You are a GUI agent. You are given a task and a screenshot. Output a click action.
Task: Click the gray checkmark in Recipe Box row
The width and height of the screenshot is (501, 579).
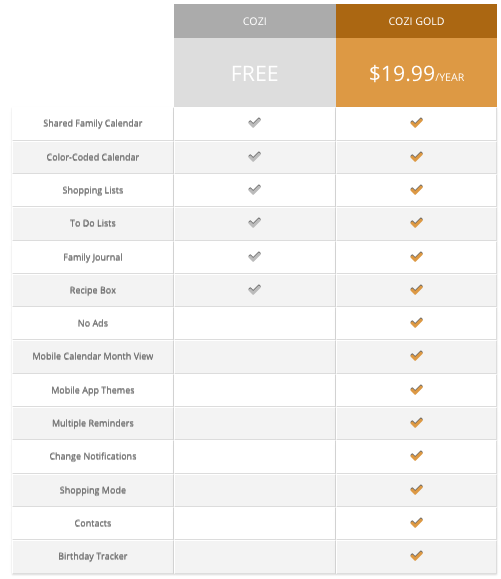click(254, 289)
